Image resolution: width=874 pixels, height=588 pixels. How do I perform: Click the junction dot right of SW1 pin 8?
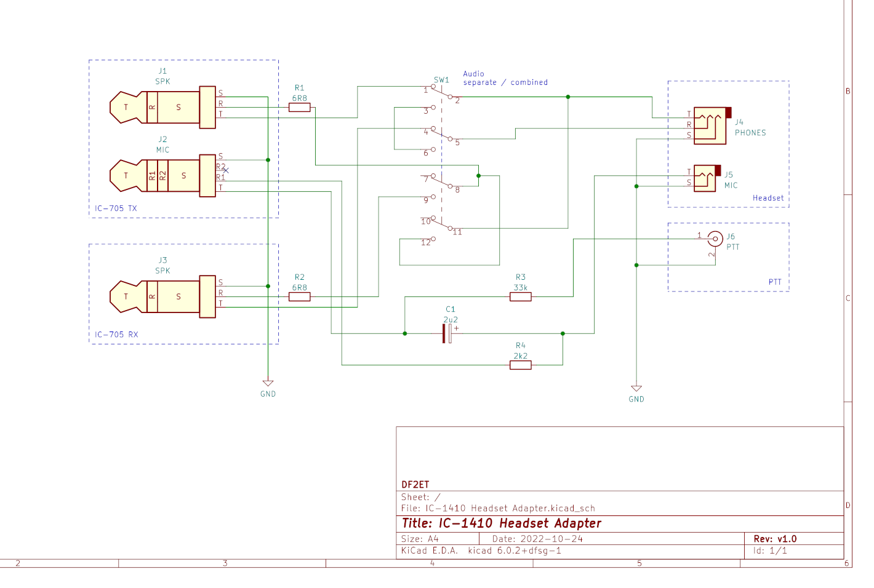click(x=478, y=176)
